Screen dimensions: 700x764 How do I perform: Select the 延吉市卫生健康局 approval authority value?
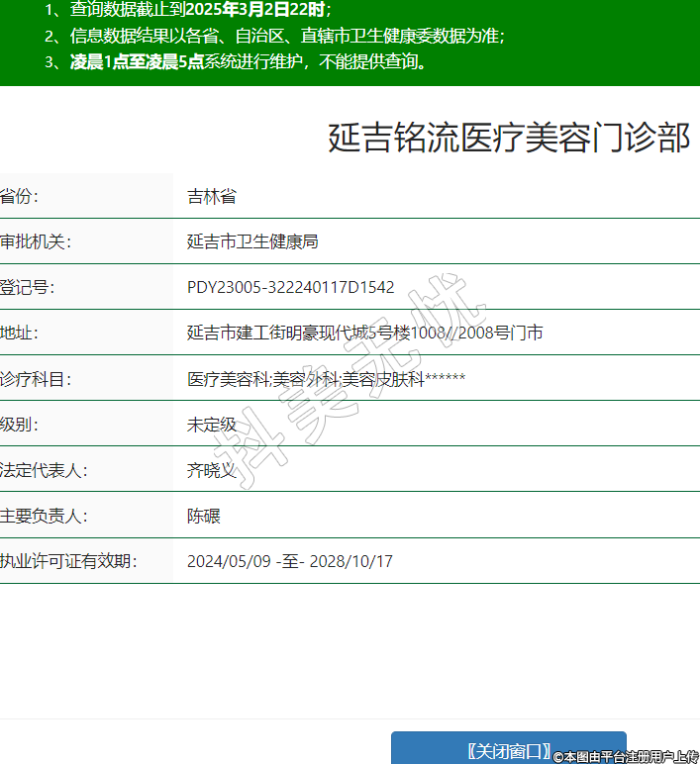(252, 241)
